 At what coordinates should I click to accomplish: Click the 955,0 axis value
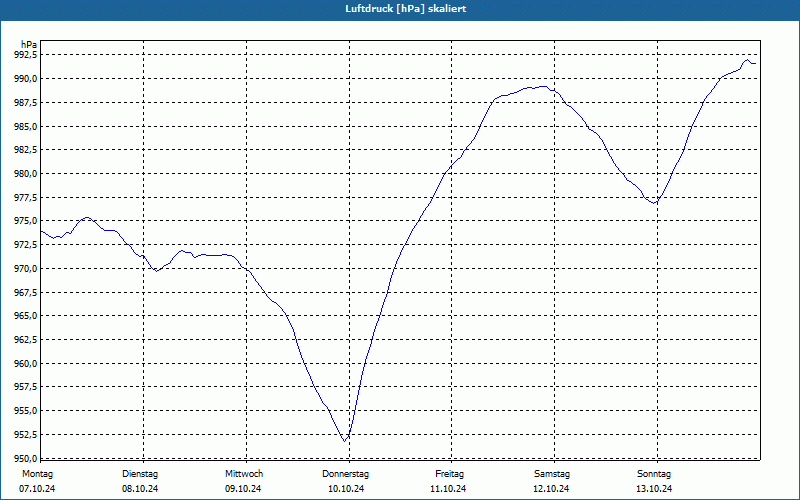(26, 411)
